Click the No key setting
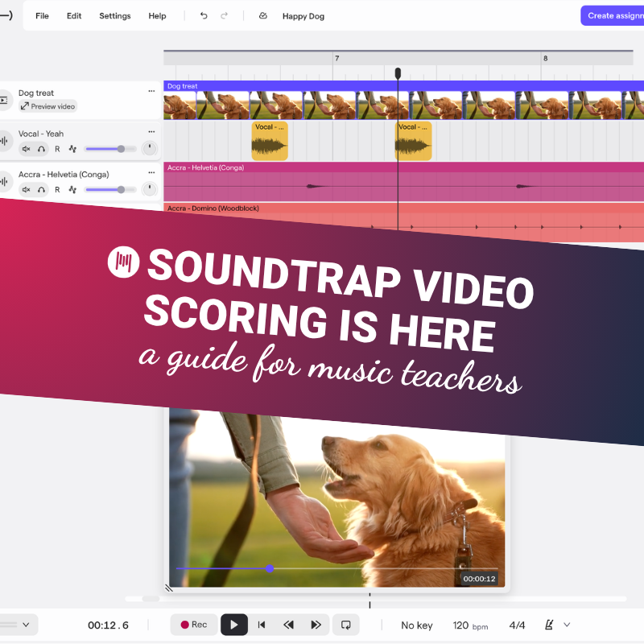644x644 pixels. tap(417, 625)
